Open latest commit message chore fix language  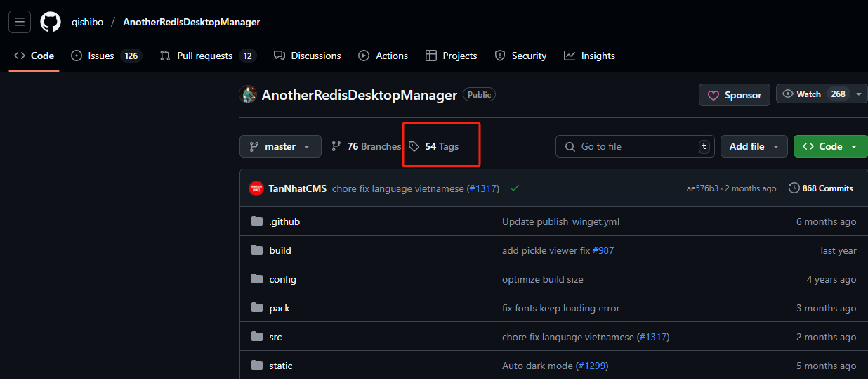(x=397, y=188)
